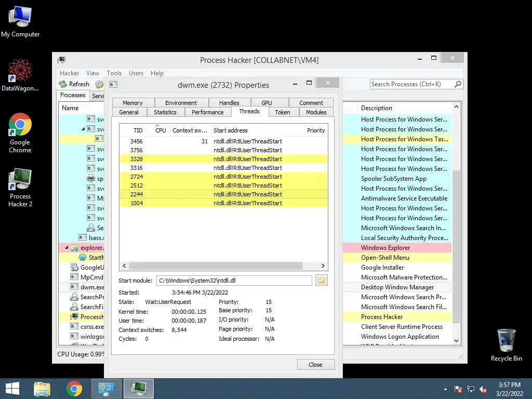532x399 pixels.
Task: Collapse the svchost tree node arrow
Action: click(83, 129)
